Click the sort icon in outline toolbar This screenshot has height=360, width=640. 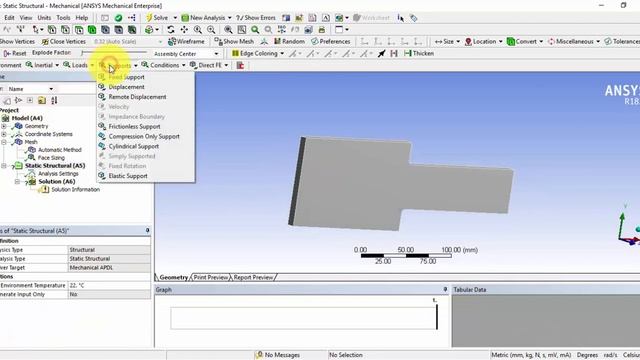[54, 100]
